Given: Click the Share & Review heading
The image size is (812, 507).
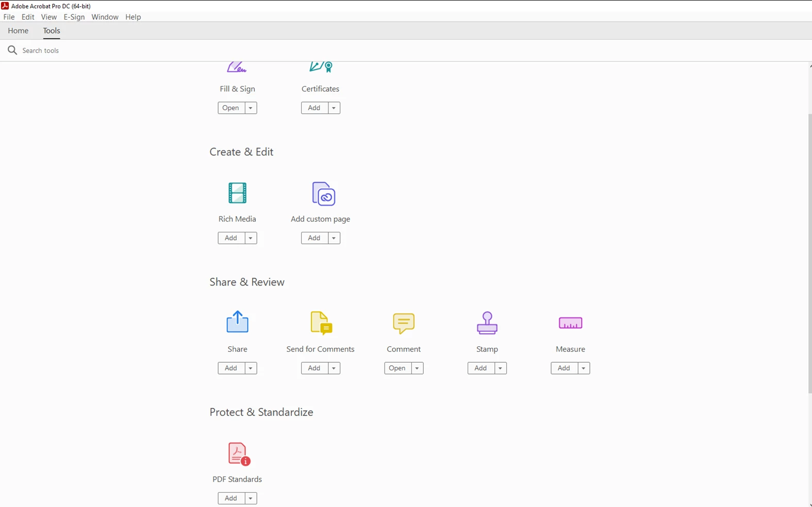Looking at the screenshot, I should point(247,282).
